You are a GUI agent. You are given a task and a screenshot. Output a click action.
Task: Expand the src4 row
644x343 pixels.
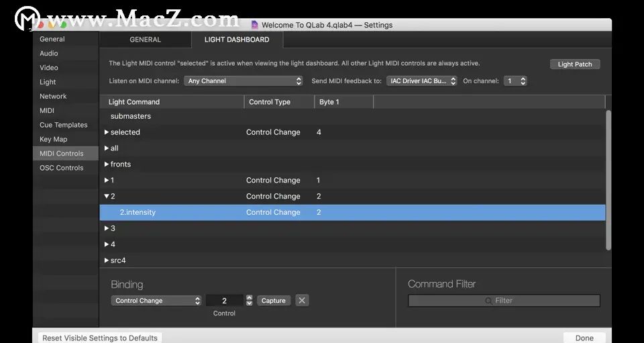(x=107, y=260)
